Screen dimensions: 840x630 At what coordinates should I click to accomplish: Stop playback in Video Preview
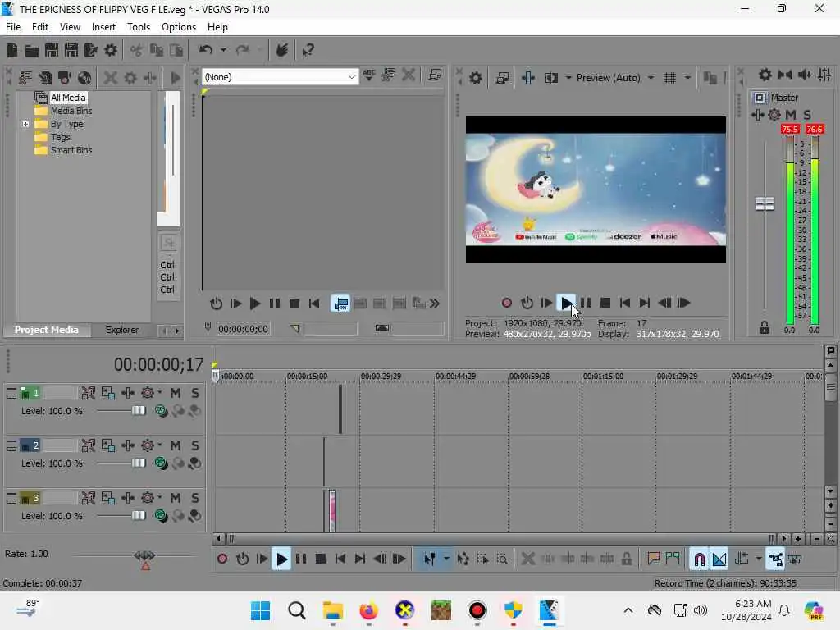pyautogui.click(x=605, y=303)
